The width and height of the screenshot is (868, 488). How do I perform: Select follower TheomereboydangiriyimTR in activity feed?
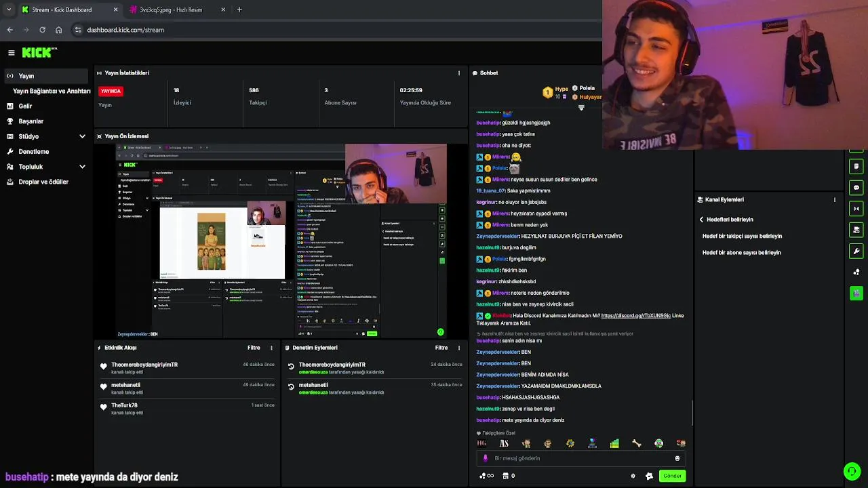click(144, 365)
